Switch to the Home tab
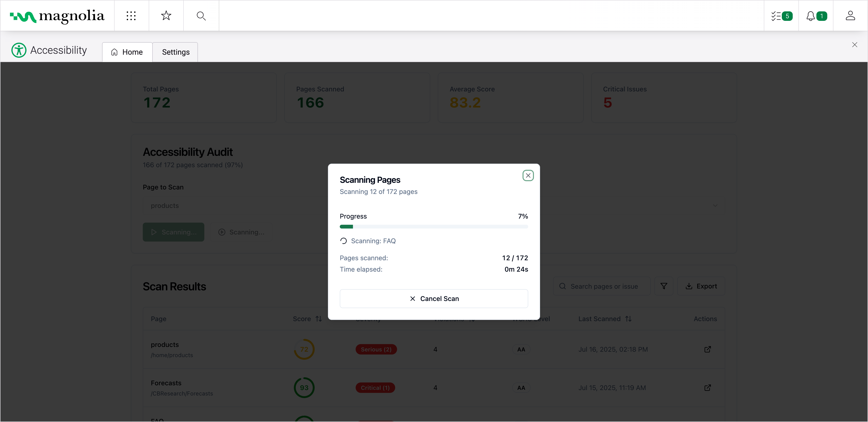 127,52
